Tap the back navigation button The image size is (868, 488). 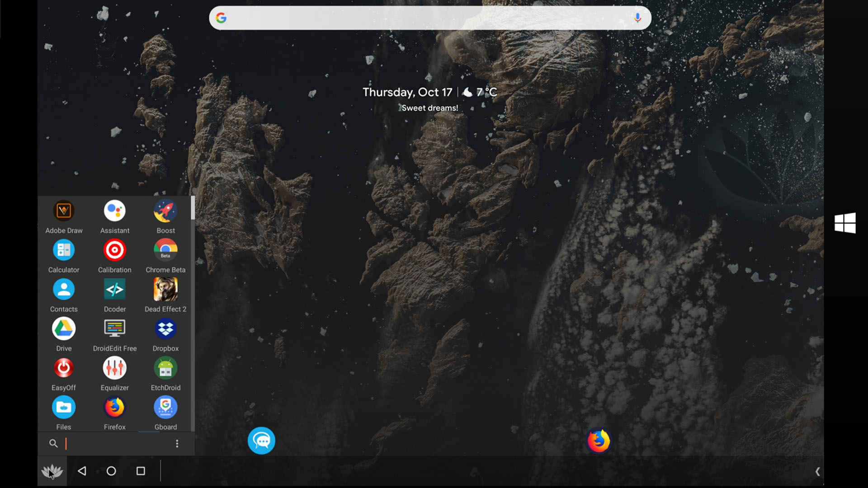(82, 471)
